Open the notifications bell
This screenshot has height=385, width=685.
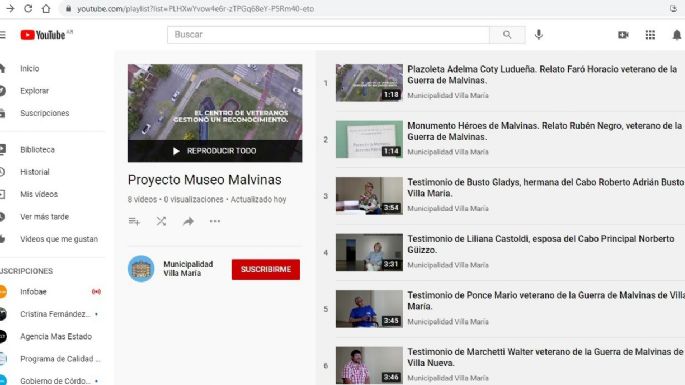pyautogui.click(x=676, y=35)
